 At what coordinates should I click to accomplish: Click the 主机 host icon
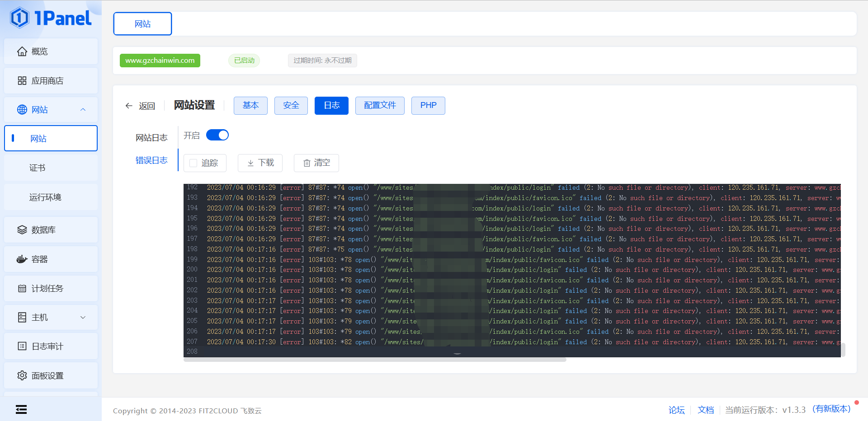pyautogui.click(x=22, y=318)
